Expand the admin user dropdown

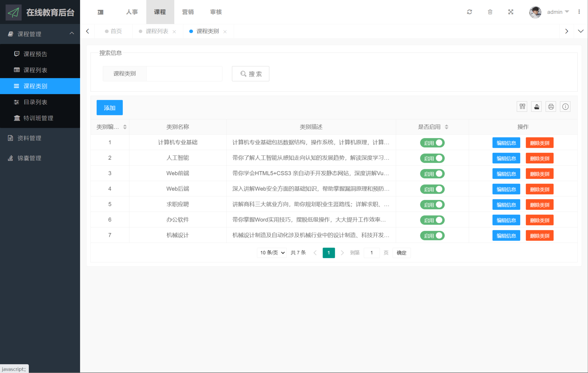(x=558, y=12)
